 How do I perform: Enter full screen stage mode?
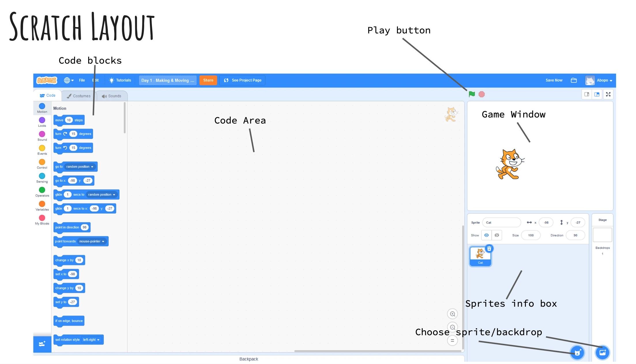pos(608,94)
